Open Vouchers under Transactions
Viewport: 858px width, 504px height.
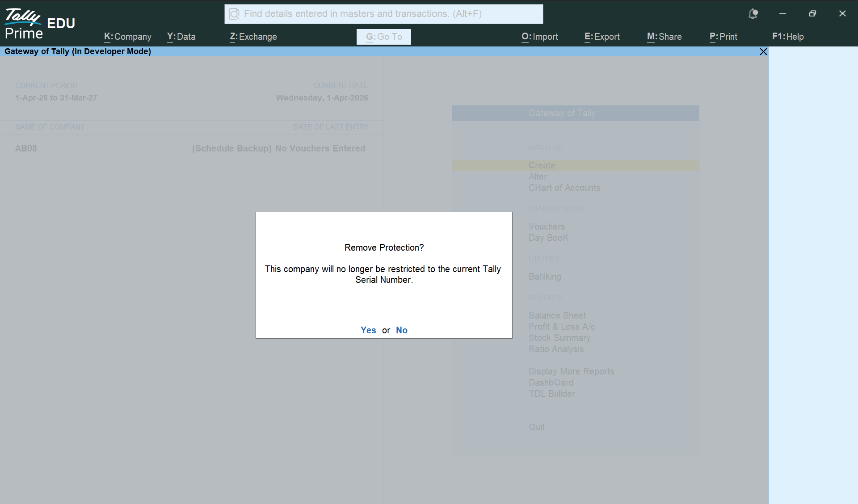tap(547, 227)
